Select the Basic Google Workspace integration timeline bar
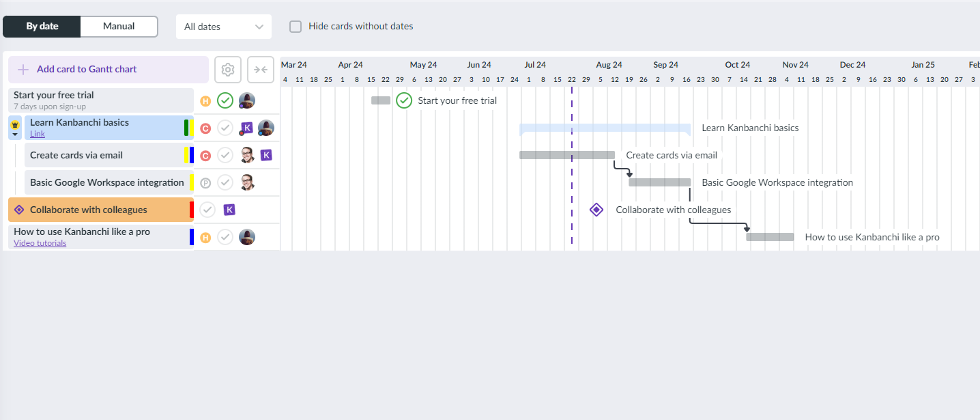Screen dimensions: 980x420 point(660,182)
